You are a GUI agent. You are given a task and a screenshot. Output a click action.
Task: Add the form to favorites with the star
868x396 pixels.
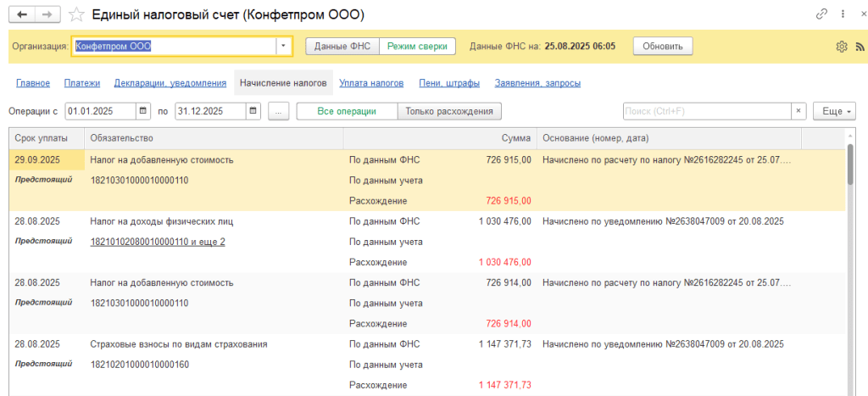click(76, 14)
